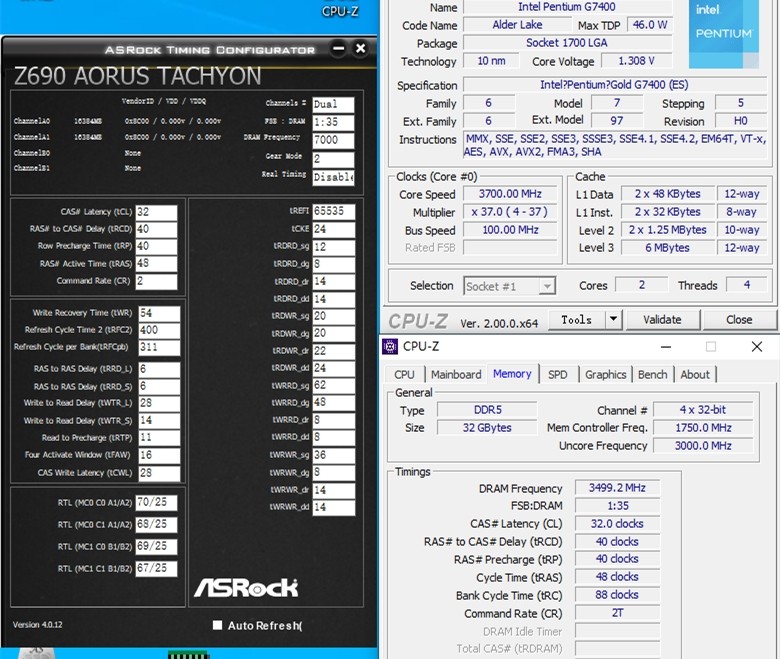Click the Close button in CPU-Z
This screenshot has width=780, height=659.
[x=739, y=319]
